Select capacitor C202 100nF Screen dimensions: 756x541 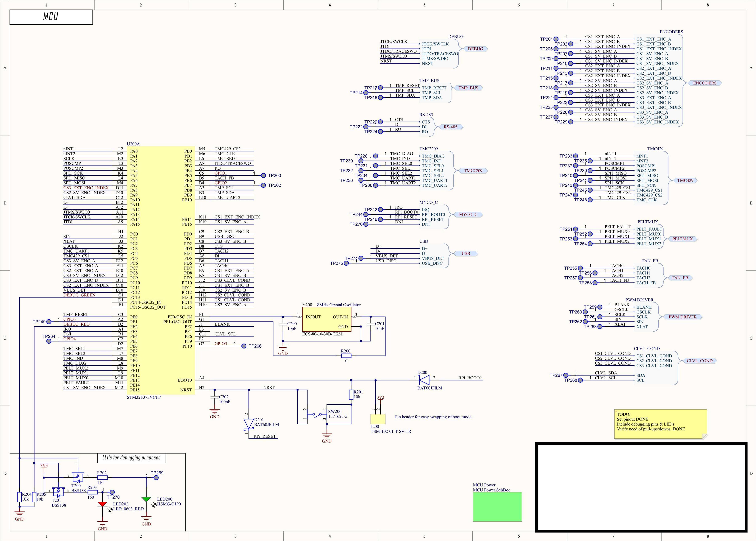click(x=215, y=397)
